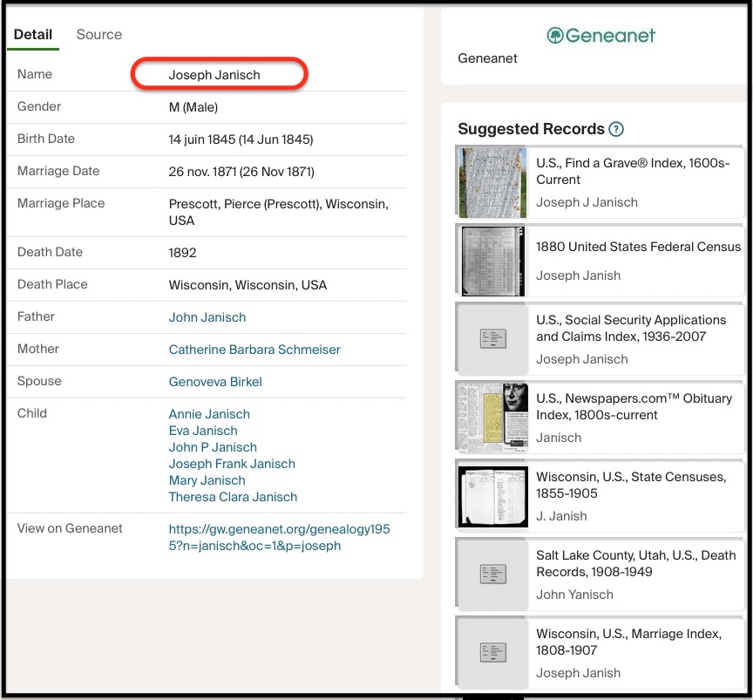Open child Mary Janisch link
753x700 pixels.
(x=207, y=480)
